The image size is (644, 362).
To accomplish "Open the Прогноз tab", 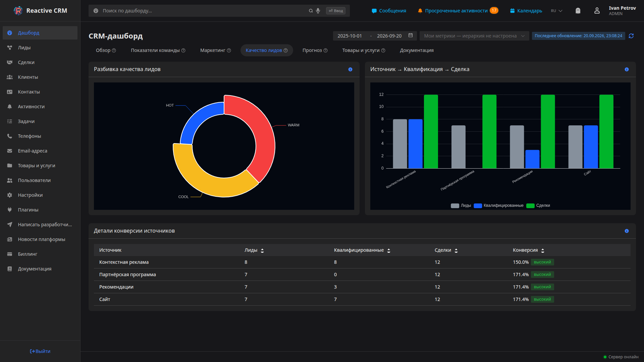I will click(x=315, y=50).
